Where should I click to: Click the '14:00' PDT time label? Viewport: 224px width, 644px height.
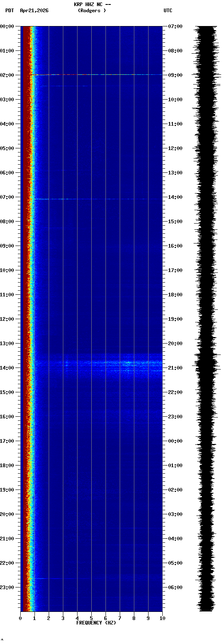pos(7,368)
